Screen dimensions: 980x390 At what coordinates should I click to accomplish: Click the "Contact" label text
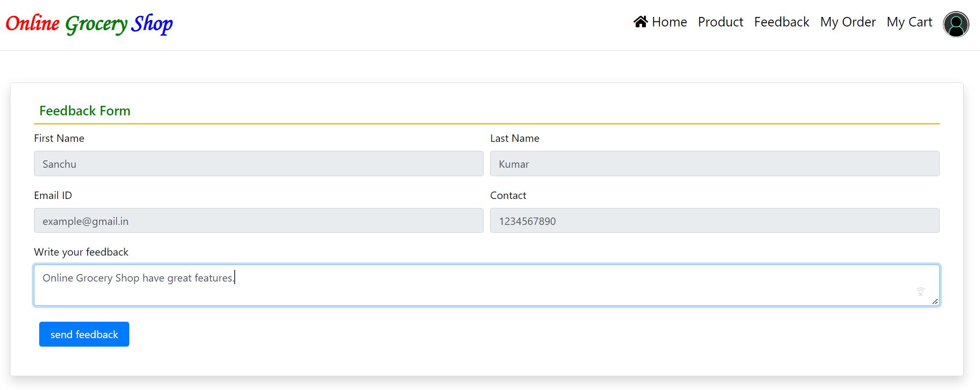(x=508, y=195)
